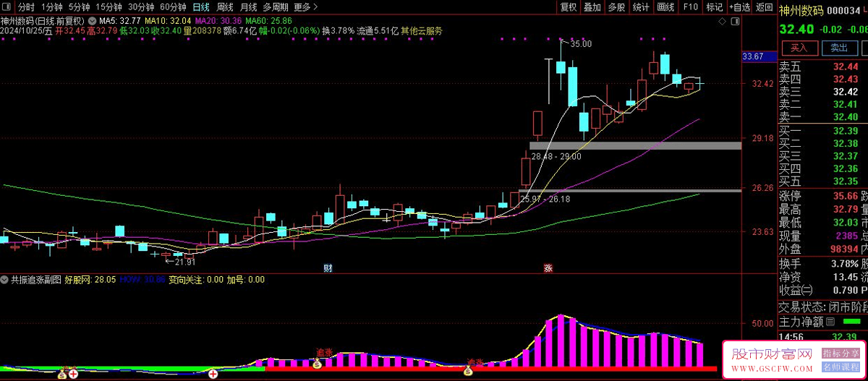The width and height of the screenshot is (868, 381).
Task: Toggle the side panel layout icon
Action: (x=736, y=22)
